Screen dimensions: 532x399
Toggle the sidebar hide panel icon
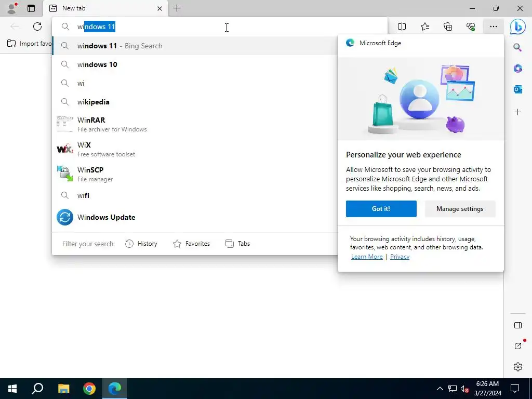518,325
